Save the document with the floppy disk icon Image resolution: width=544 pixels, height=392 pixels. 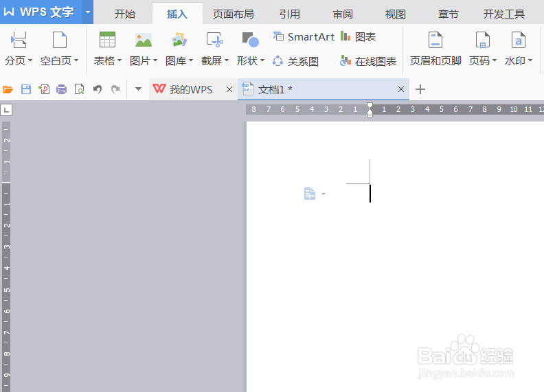(x=26, y=89)
